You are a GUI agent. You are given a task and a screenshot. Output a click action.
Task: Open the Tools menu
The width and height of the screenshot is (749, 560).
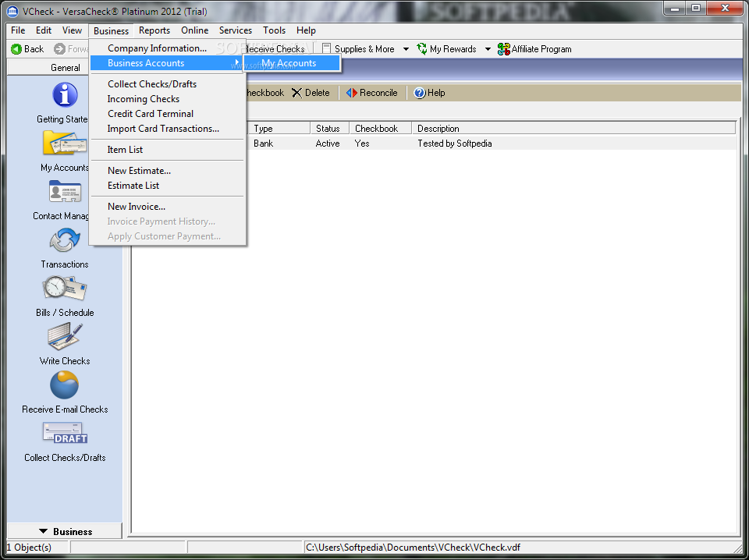(274, 30)
